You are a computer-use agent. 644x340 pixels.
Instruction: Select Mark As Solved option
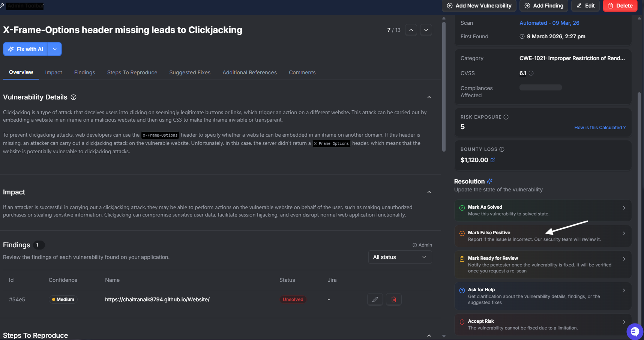[x=543, y=210]
